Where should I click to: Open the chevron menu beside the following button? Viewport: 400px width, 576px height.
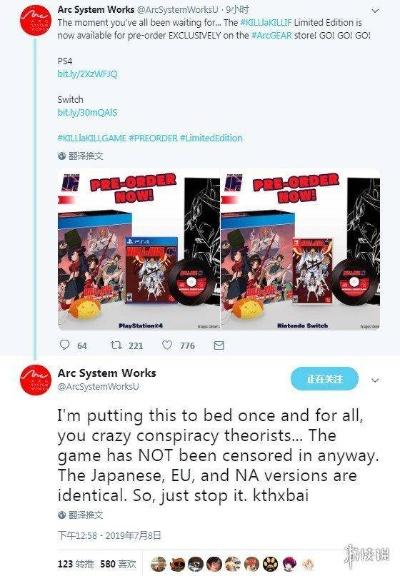[375, 380]
